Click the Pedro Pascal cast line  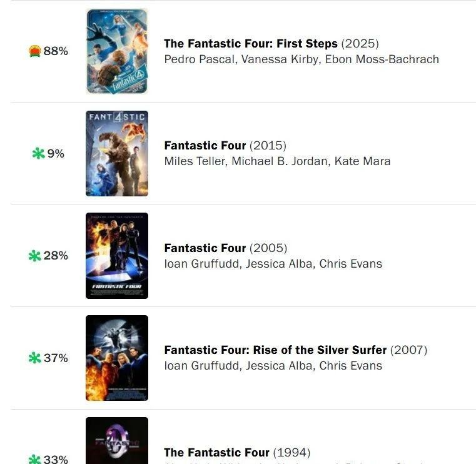[x=301, y=59]
